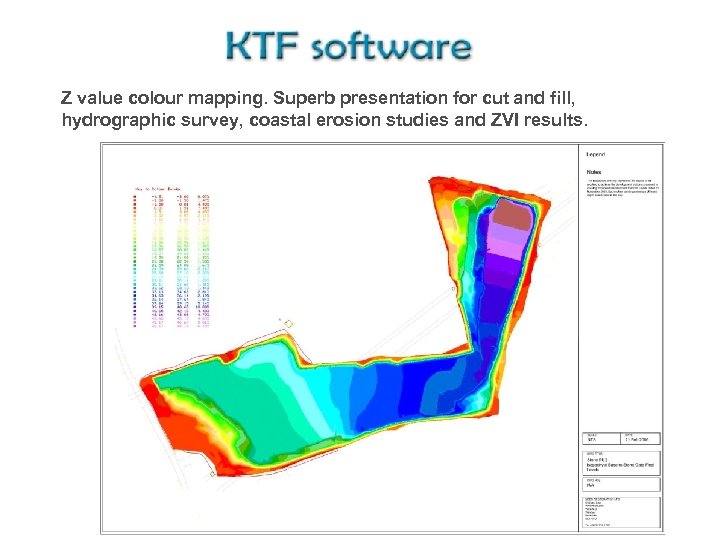This screenshot has height=540, width=720.
Task: Click the drawing title box in the title block
Action: point(622,462)
